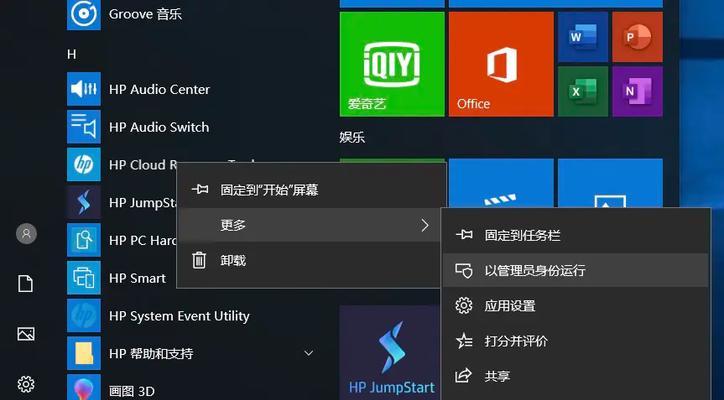
Task: Open 画图 3D app icon
Action: [x=84, y=388]
